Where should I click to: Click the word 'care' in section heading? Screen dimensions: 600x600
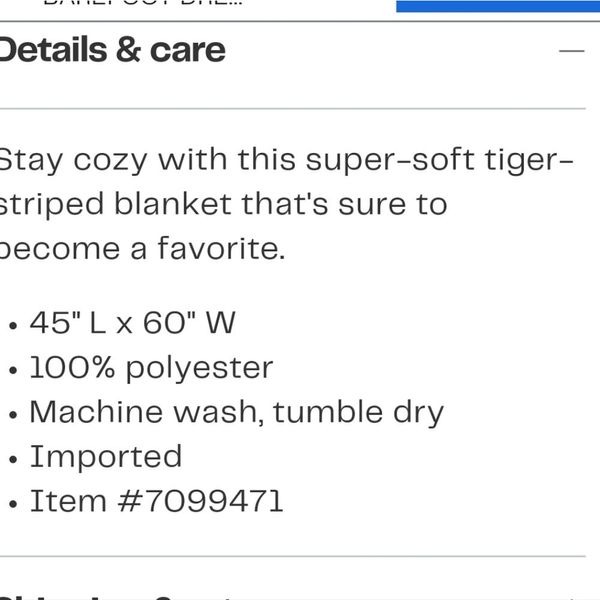tap(188, 52)
